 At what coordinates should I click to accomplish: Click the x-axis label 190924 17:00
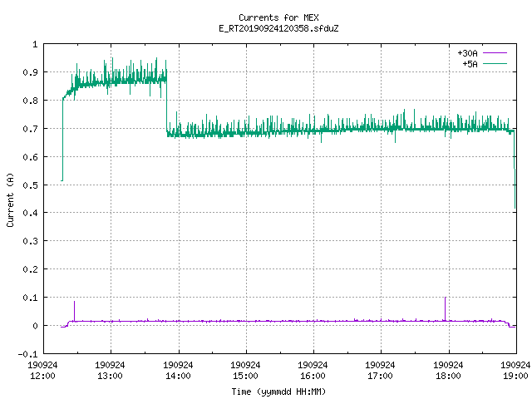(380, 370)
